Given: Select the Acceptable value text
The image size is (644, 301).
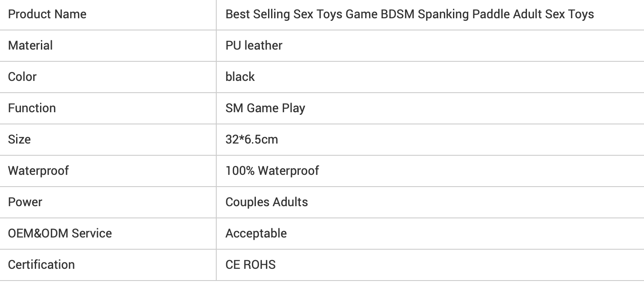Looking at the screenshot, I should click(x=256, y=233).
